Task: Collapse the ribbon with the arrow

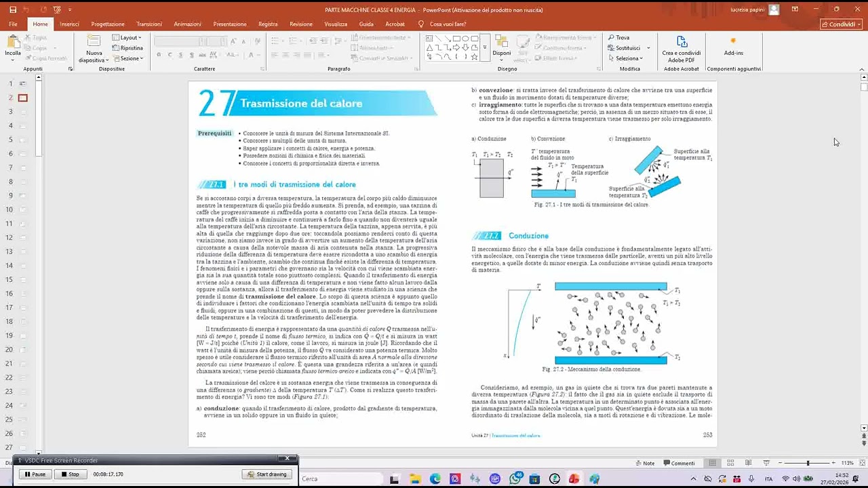Action: point(861,68)
